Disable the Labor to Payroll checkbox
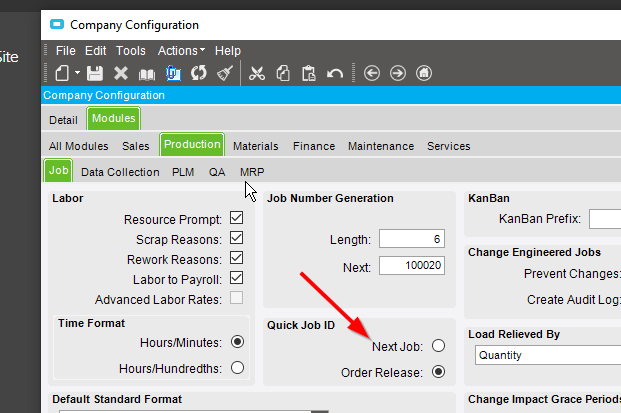Image resolution: width=621 pixels, height=413 pixels. coord(236,278)
